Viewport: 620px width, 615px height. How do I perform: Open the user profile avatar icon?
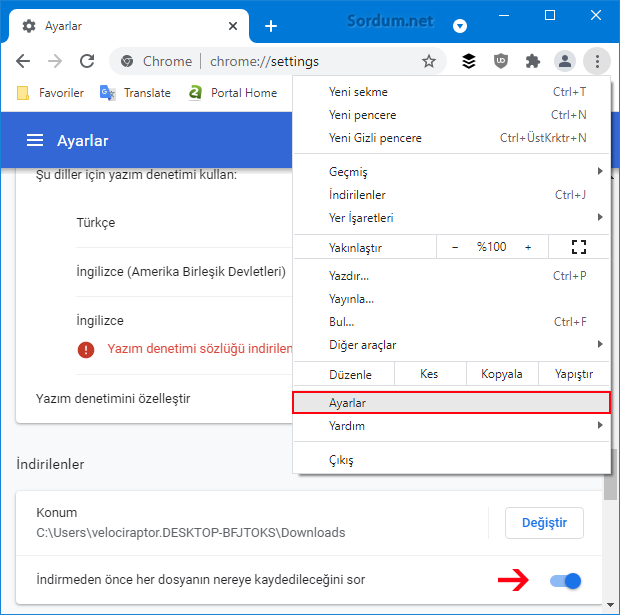point(565,61)
